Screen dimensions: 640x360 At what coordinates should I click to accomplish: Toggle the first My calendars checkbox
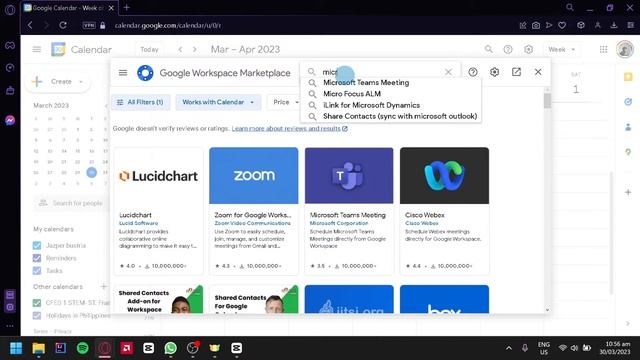coord(37,245)
